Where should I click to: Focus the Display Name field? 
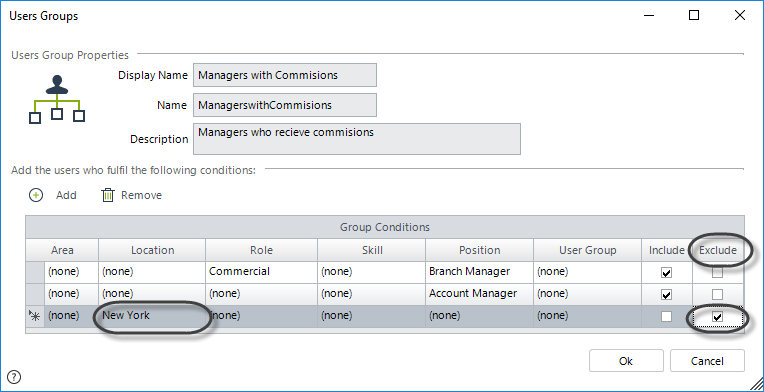(x=285, y=75)
